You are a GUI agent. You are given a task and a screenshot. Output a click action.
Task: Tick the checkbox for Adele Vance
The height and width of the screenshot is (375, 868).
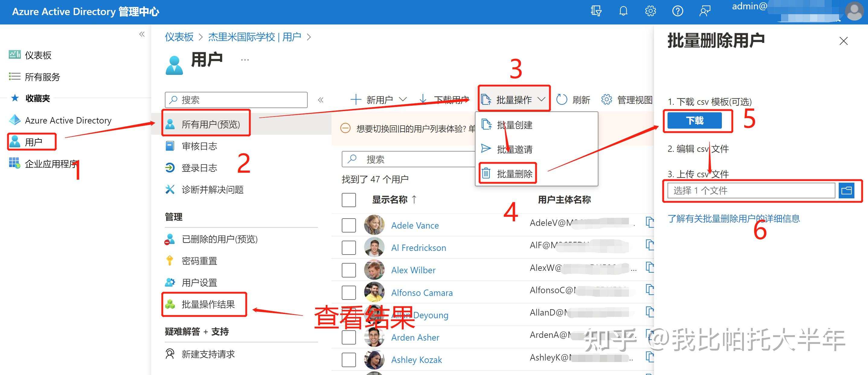click(x=349, y=225)
